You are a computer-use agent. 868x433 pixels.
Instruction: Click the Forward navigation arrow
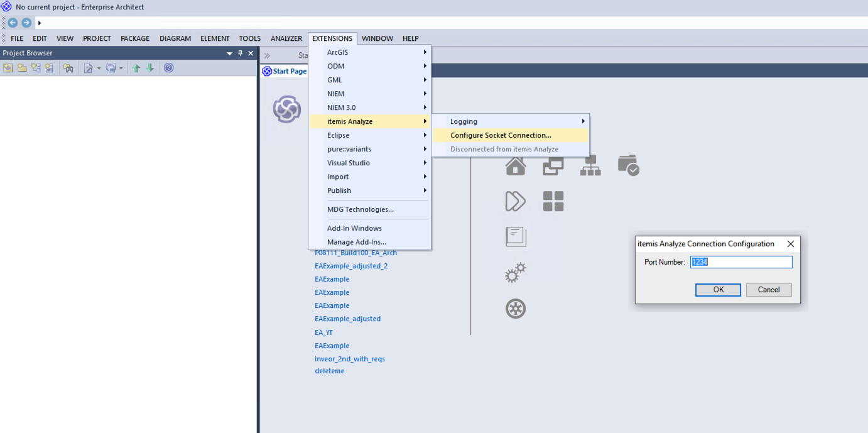(26, 23)
